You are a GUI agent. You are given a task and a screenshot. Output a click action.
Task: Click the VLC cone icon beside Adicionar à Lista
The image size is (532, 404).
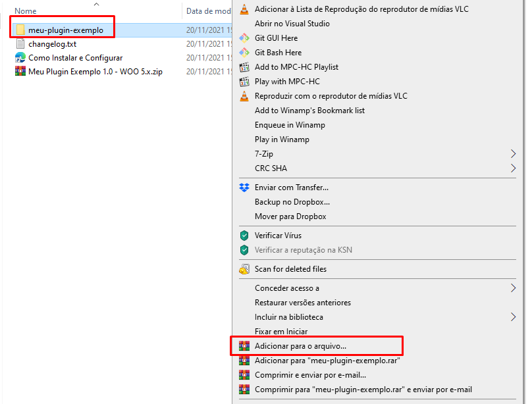tap(244, 9)
